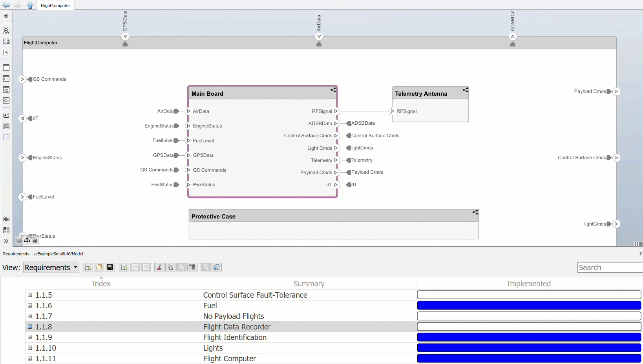Add a new requirement with the add icon
Screen dimensions: 643x364
pyautogui.click(x=124, y=267)
